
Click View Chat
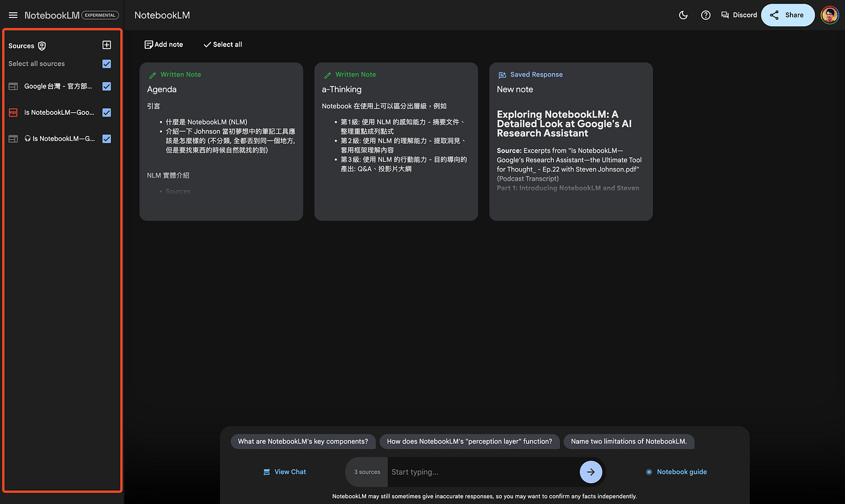tap(284, 472)
